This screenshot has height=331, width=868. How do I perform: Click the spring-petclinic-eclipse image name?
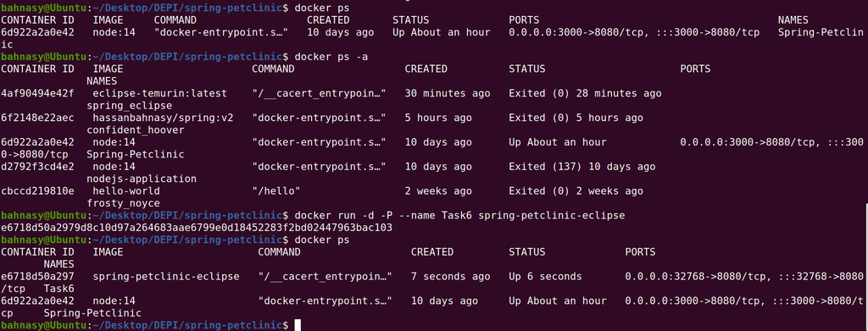tap(166, 276)
